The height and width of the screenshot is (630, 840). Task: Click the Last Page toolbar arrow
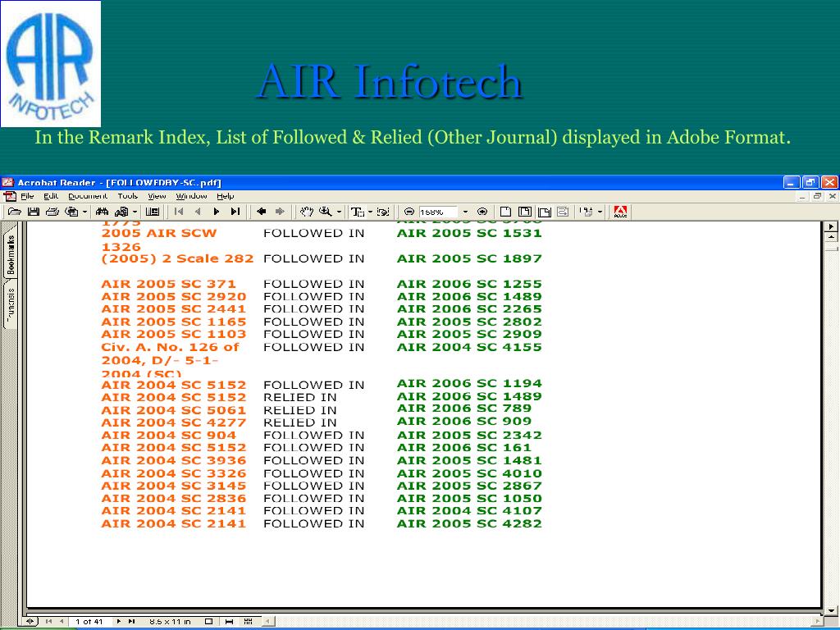click(x=235, y=212)
